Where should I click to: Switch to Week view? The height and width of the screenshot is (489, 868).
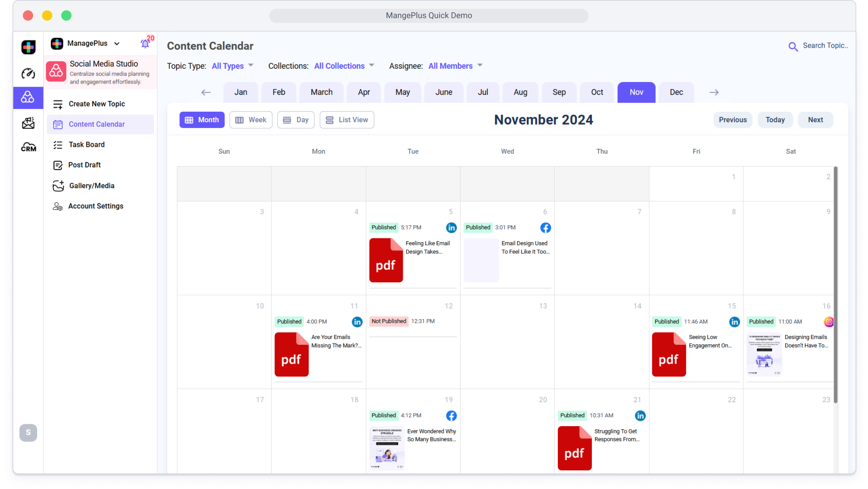pyautogui.click(x=251, y=120)
